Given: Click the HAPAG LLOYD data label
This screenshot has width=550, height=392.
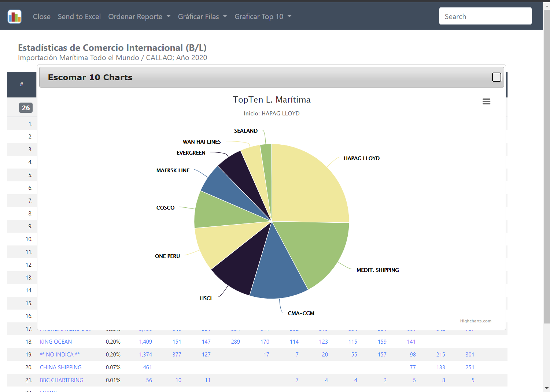Looking at the screenshot, I should tap(362, 158).
